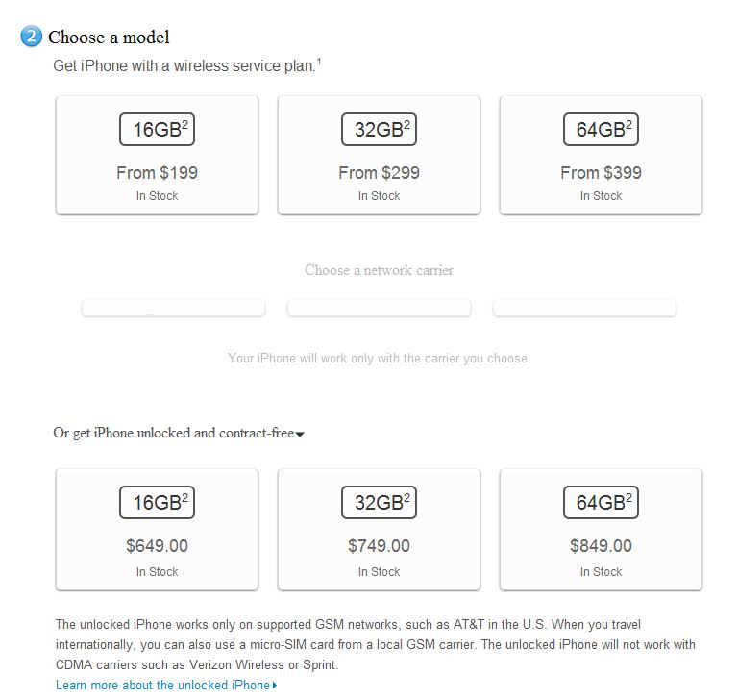Open Learn more about the unlocked iPhone
Viewport: 738px width, 700px height.
point(162,685)
